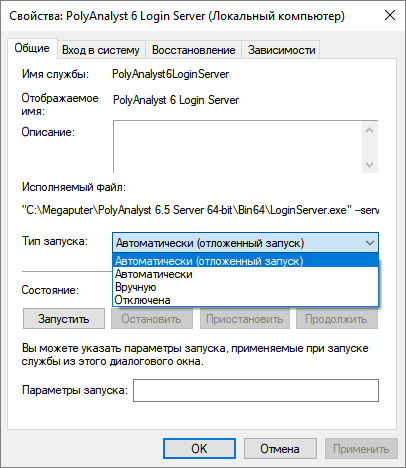Open the Зависимости tab
The height and width of the screenshot is (468, 406).
pyautogui.click(x=281, y=50)
